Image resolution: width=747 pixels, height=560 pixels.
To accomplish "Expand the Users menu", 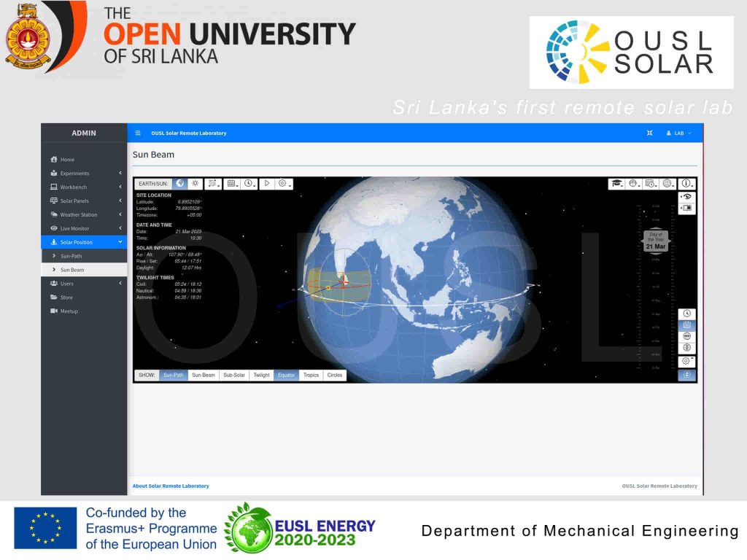I will click(84, 284).
